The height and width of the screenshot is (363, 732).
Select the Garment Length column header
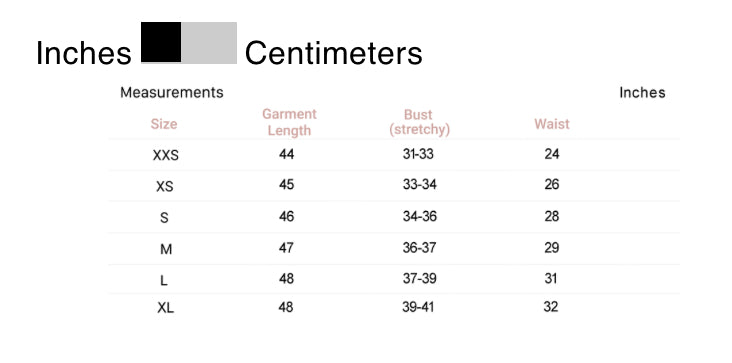pos(289,122)
